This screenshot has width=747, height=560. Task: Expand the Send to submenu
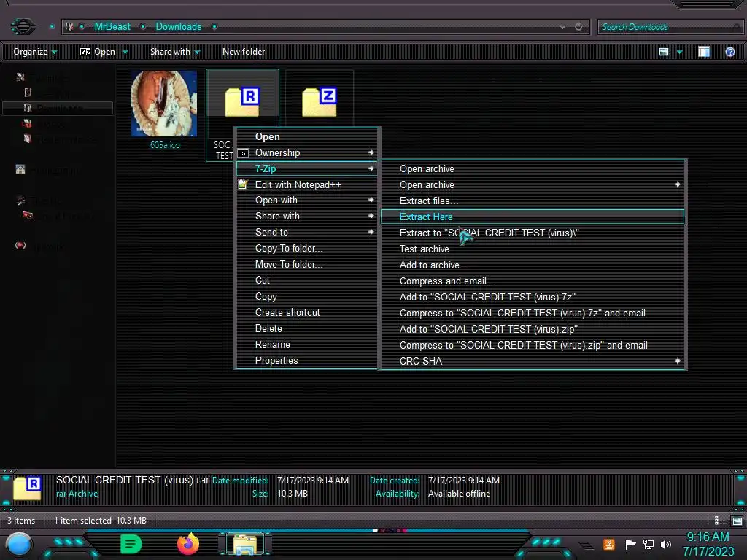(x=307, y=233)
